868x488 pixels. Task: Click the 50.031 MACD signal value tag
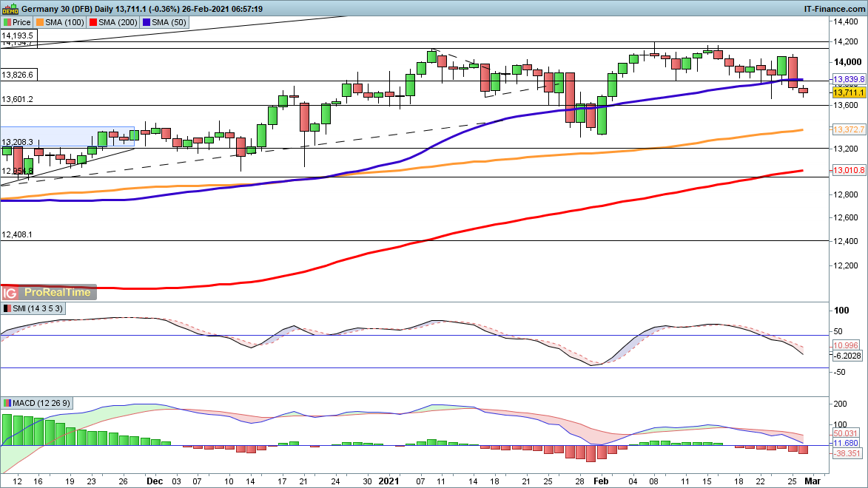(845, 433)
